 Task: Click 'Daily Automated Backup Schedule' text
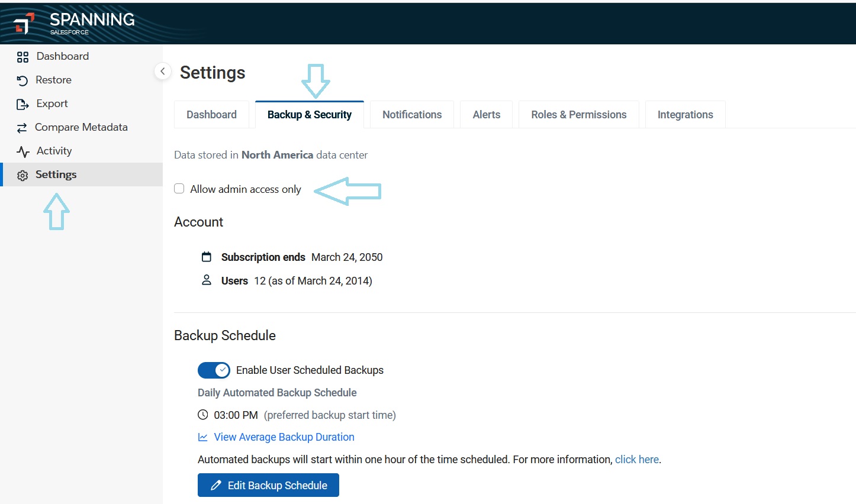277,393
